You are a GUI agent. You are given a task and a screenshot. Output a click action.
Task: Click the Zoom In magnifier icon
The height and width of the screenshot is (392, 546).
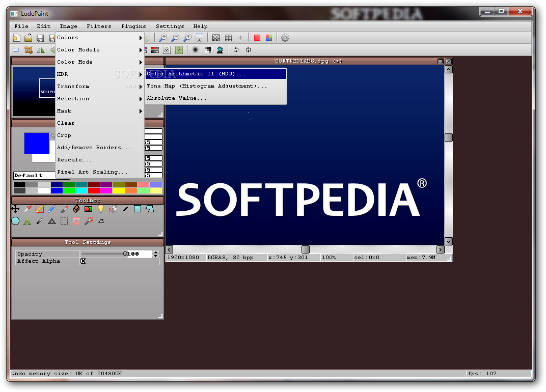pos(162,38)
